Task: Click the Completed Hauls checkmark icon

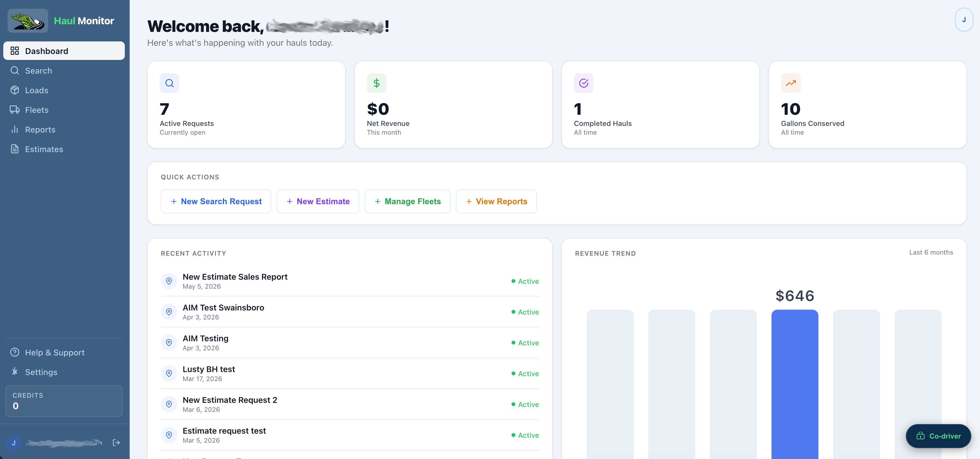Action: [x=583, y=83]
